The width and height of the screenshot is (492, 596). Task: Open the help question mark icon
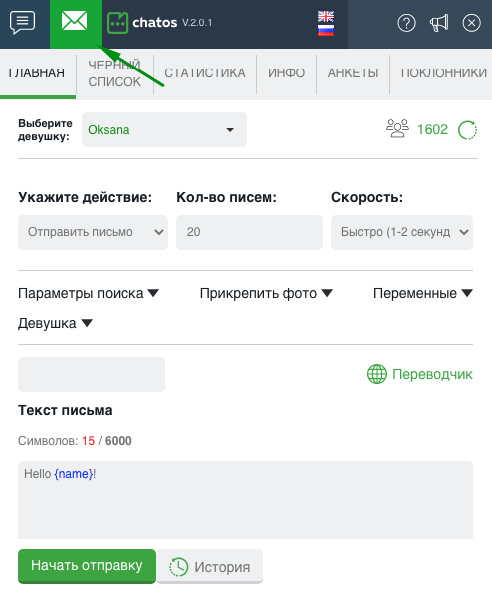pyautogui.click(x=406, y=23)
